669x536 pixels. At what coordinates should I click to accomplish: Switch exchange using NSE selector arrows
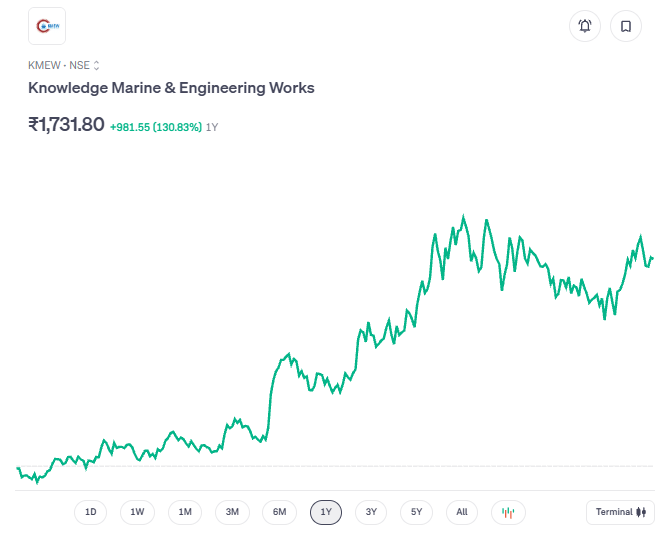[97, 65]
